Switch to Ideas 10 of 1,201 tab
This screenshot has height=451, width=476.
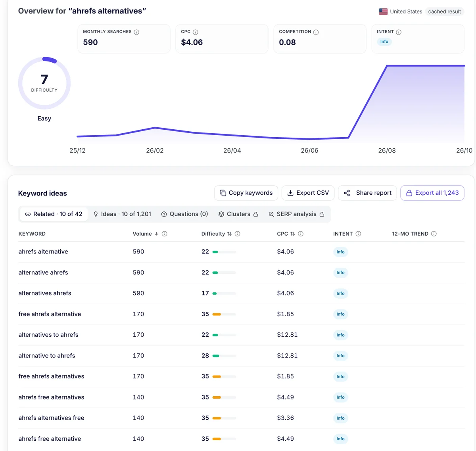coord(122,214)
